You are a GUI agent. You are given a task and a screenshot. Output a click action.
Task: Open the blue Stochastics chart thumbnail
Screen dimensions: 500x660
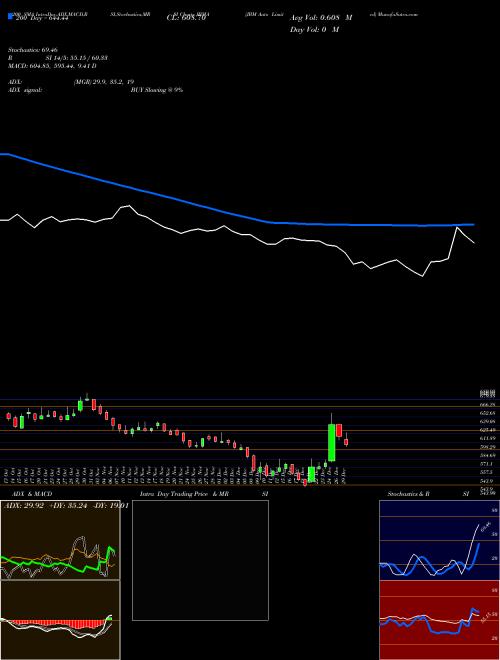[x=439, y=540]
